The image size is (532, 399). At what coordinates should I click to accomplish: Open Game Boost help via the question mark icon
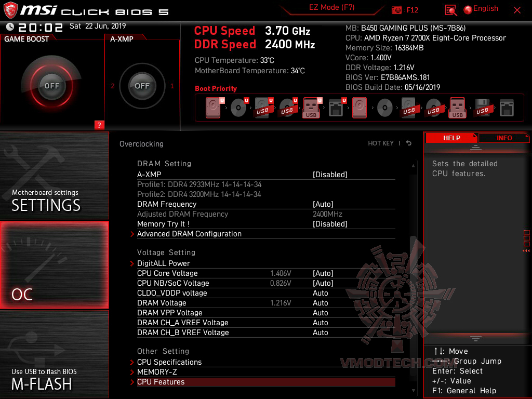coord(99,125)
